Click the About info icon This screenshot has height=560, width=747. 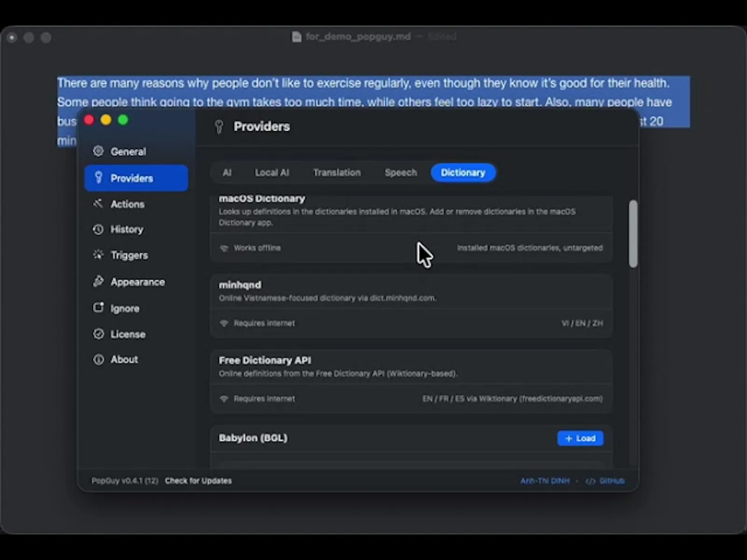pos(98,359)
